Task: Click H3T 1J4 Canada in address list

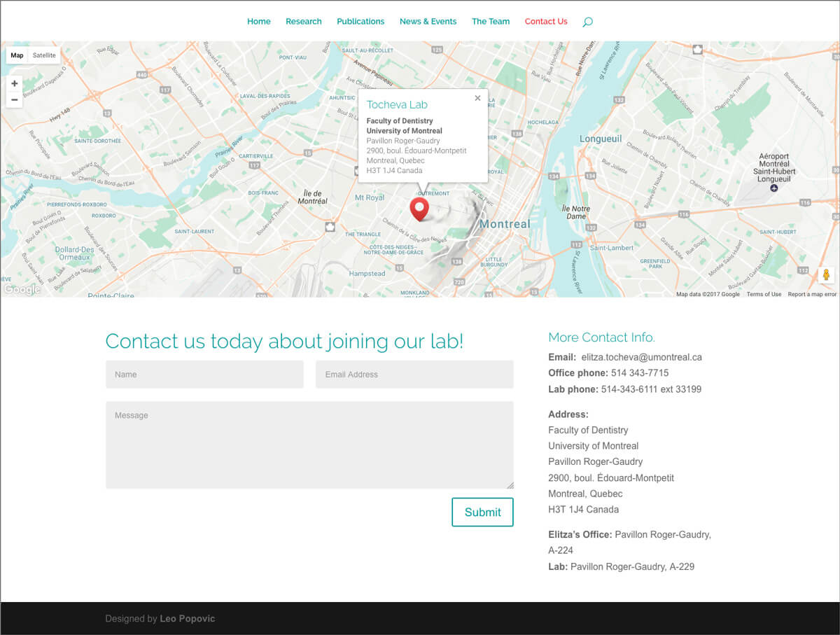Action: (583, 510)
